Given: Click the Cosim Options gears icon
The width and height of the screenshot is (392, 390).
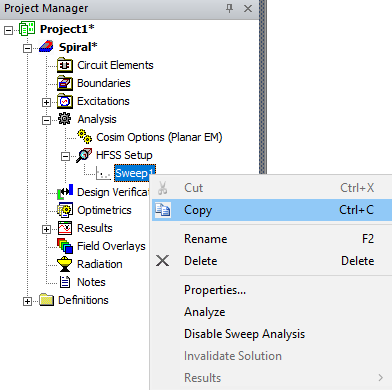Looking at the screenshot, I should coord(85,137).
